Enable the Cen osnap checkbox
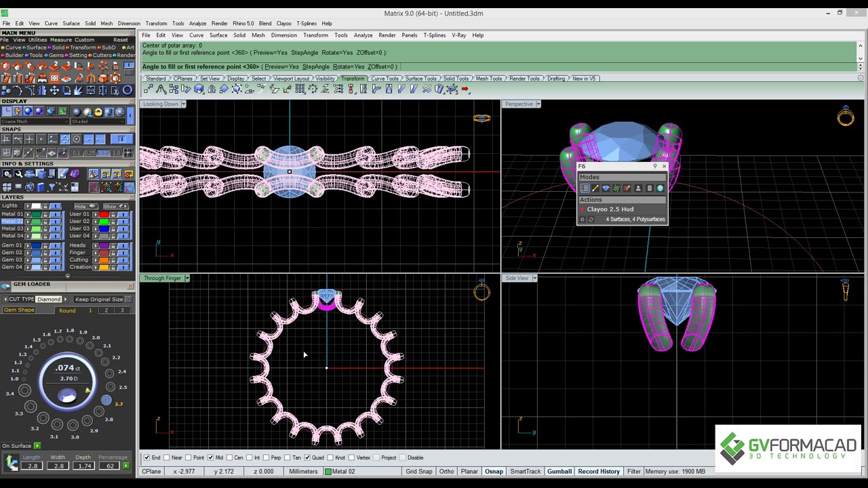This screenshot has height=488, width=868. click(x=229, y=457)
